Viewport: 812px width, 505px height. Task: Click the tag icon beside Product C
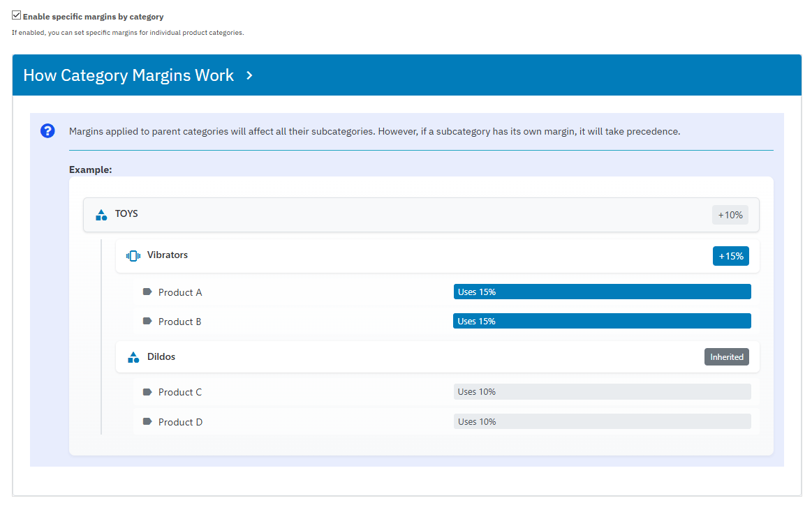[x=147, y=392]
